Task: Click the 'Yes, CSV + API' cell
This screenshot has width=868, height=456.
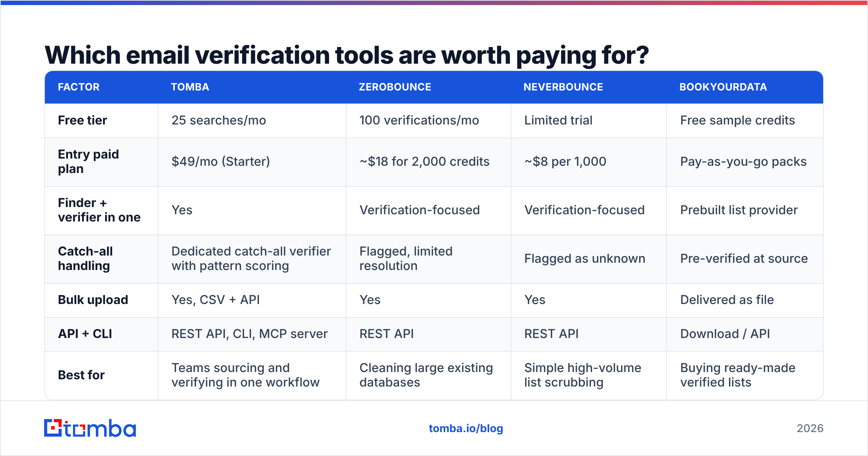Action: point(216,300)
